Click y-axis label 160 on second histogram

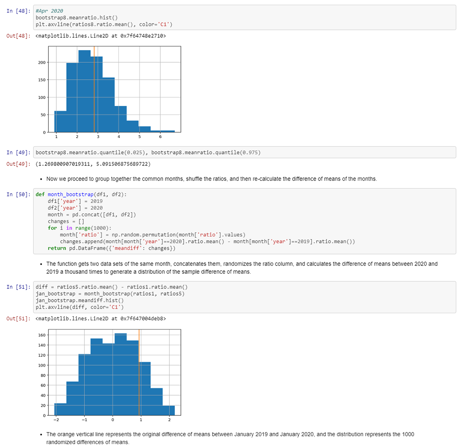click(42, 335)
